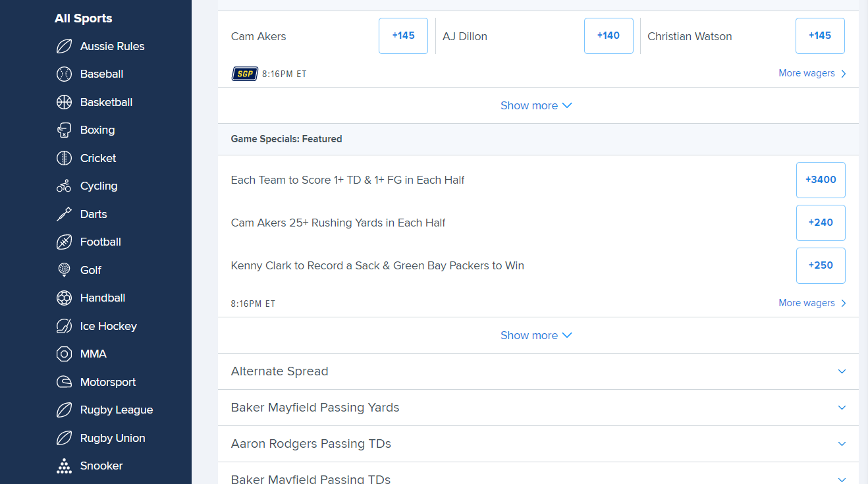The height and width of the screenshot is (484, 868).
Task: Open Handball from sports list
Action: click(103, 298)
